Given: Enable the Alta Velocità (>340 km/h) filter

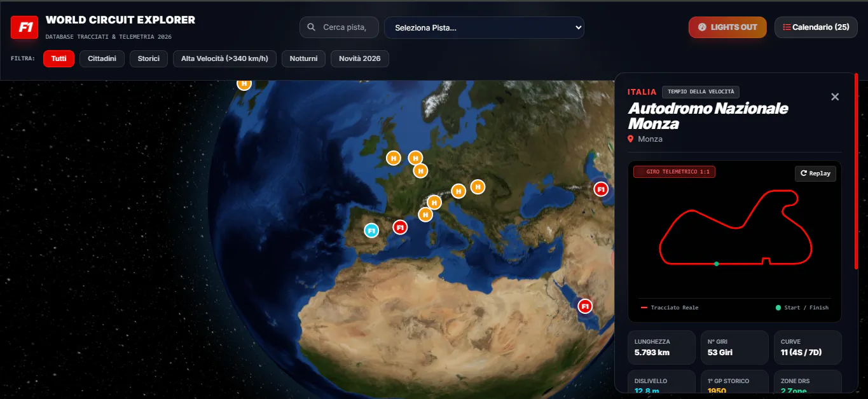Looking at the screenshot, I should pos(224,58).
